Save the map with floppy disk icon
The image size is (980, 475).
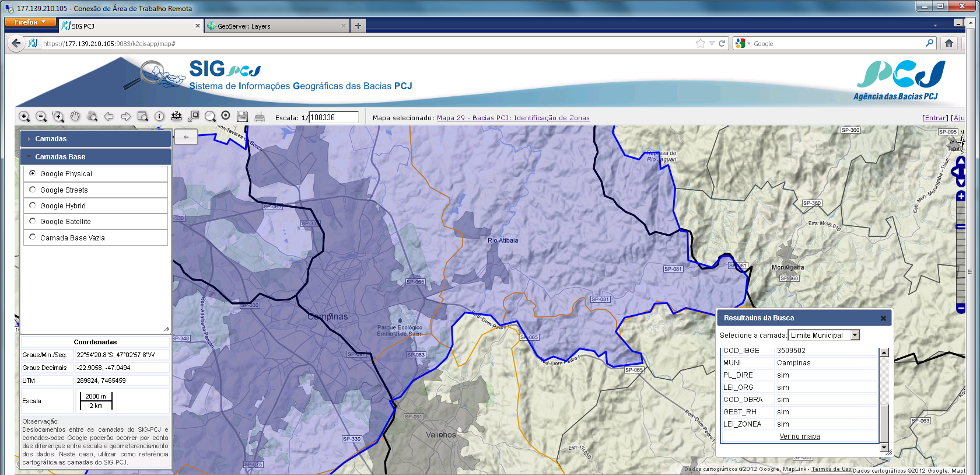pos(243,116)
